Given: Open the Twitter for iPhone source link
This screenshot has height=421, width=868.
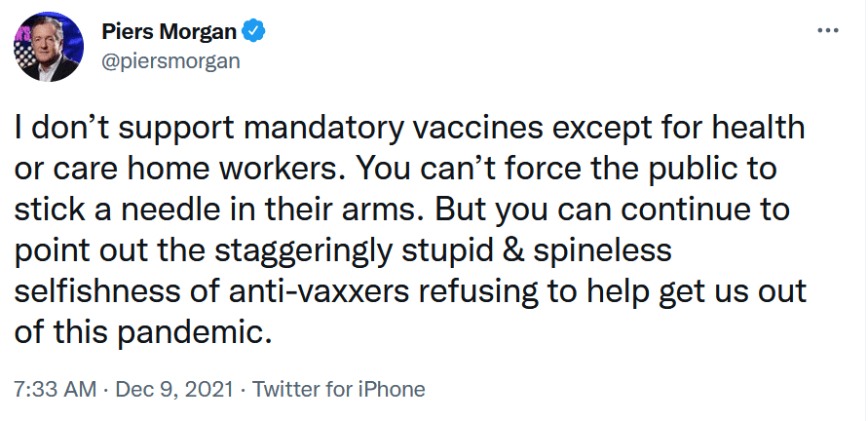Looking at the screenshot, I should pyautogui.click(x=339, y=390).
